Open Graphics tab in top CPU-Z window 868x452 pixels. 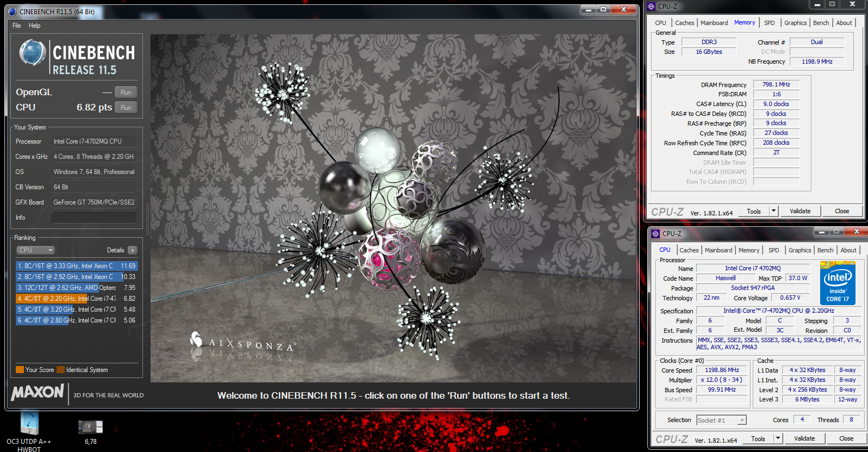pos(795,23)
